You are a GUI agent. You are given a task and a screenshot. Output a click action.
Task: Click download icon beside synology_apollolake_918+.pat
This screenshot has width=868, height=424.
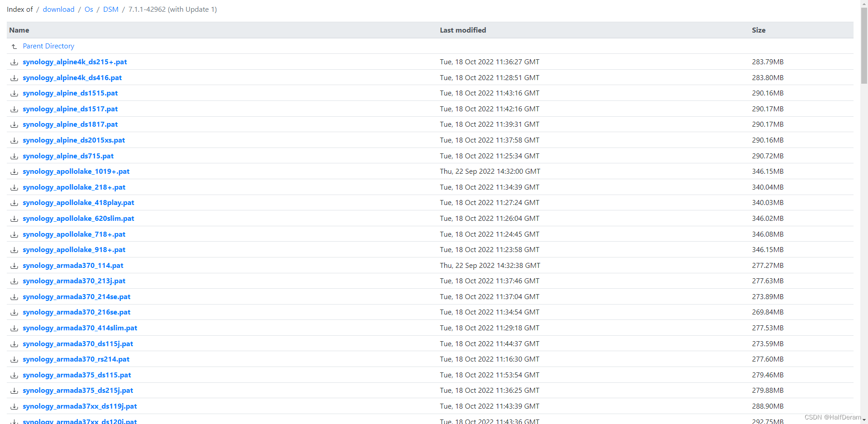pyautogui.click(x=14, y=250)
